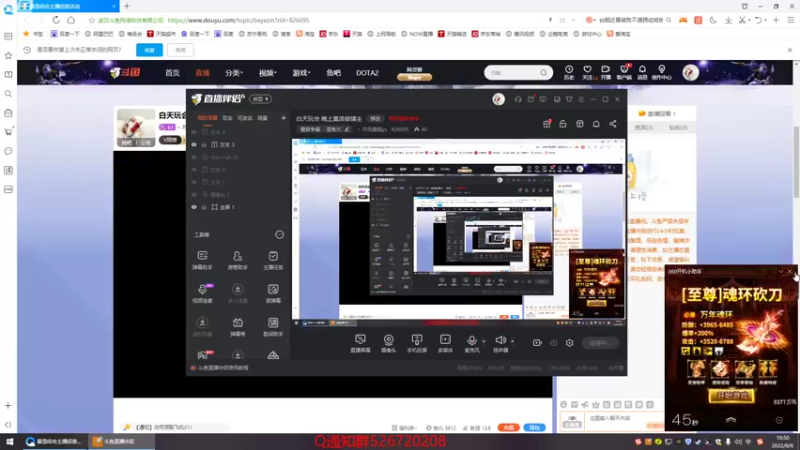Open the 视频连麦 tool
The width and height of the screenshot is (800, 450).
click(x=202, y=293)
